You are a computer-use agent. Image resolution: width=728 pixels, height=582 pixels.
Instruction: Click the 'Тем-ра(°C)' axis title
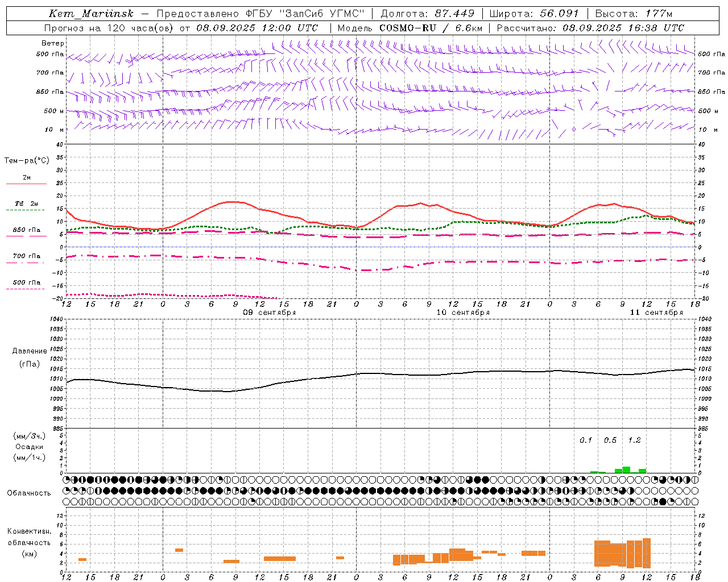(27, 161)
